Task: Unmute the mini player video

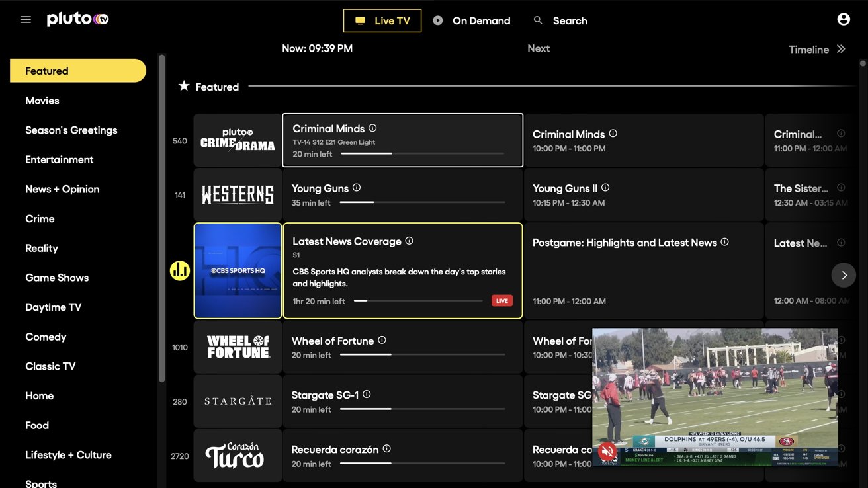Action: (607, 452)
